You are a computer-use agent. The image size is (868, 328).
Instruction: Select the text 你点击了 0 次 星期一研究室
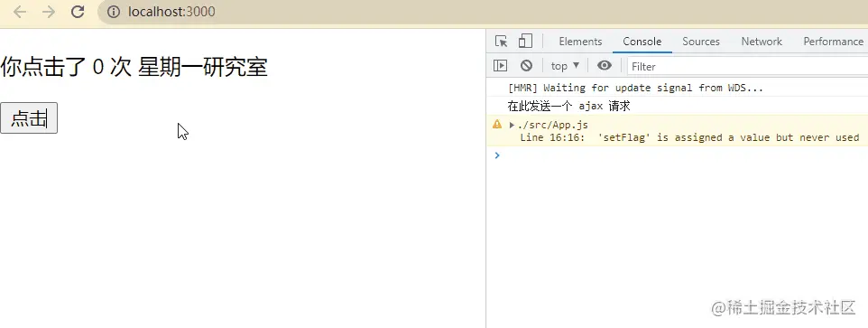(x=134, y=68)
